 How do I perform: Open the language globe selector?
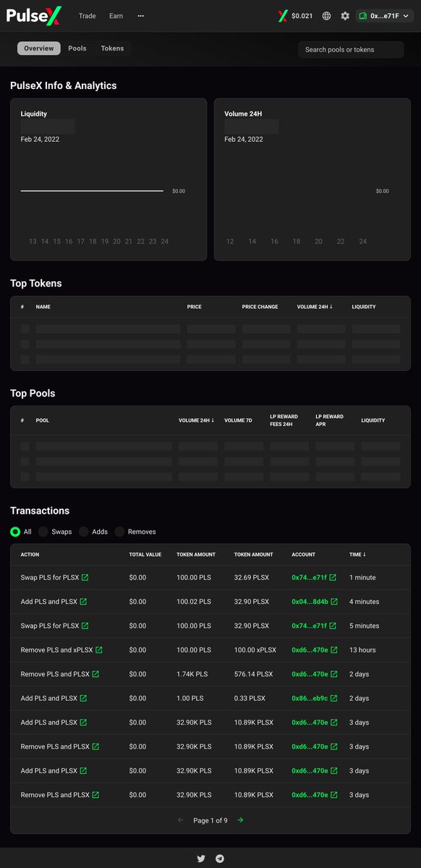click(x=327, y=16)
